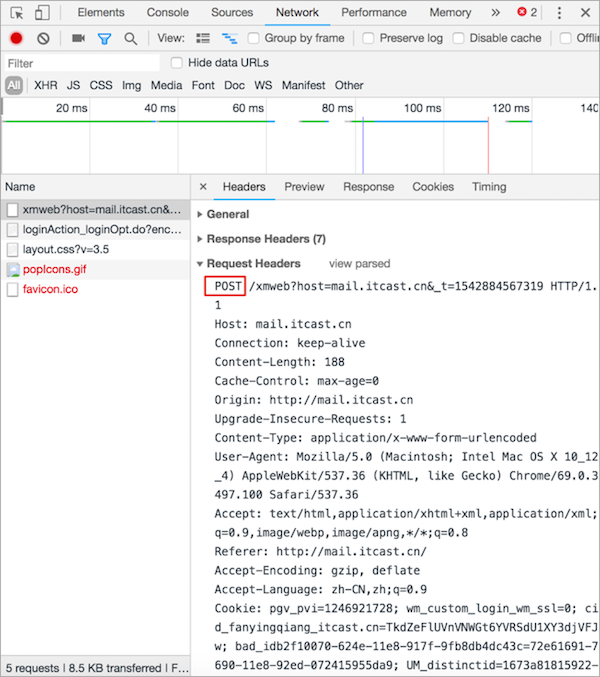Switch to large request rows view
The height and width of the screenshot is (677, 600).
point(203,38)
